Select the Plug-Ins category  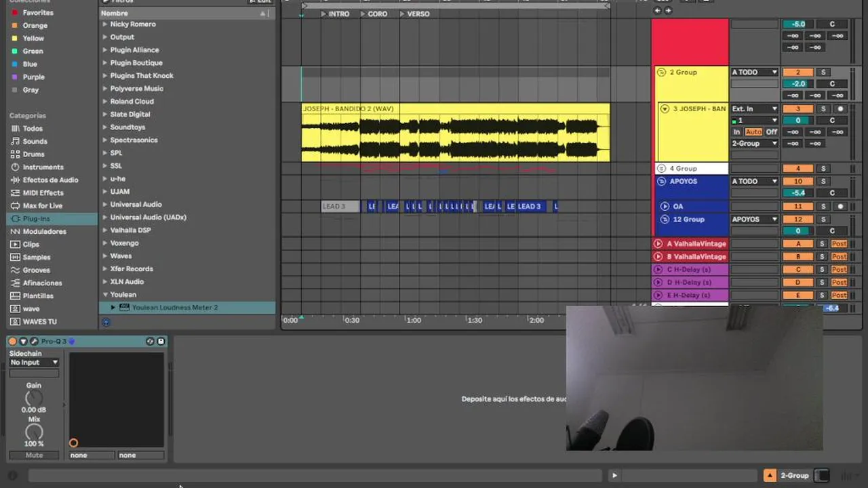click(52, 219)
